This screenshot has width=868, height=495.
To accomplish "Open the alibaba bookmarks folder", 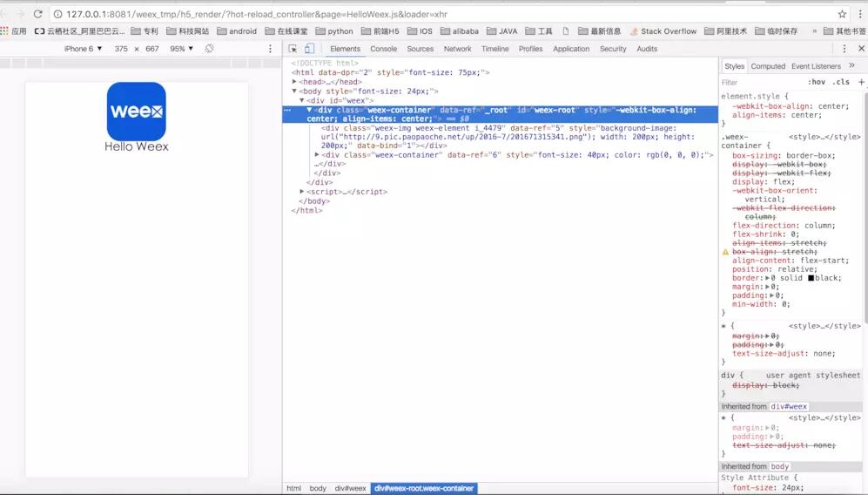I will (x=460, y=31).
